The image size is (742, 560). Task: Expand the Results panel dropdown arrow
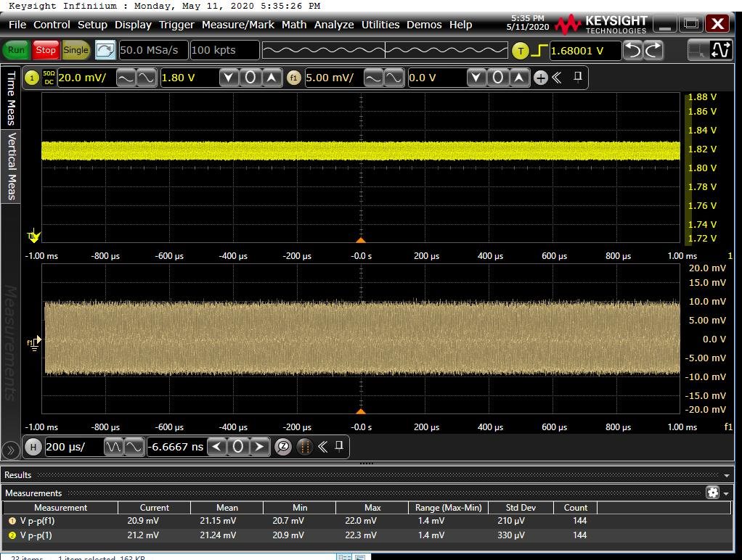click(x=727, y=475)
